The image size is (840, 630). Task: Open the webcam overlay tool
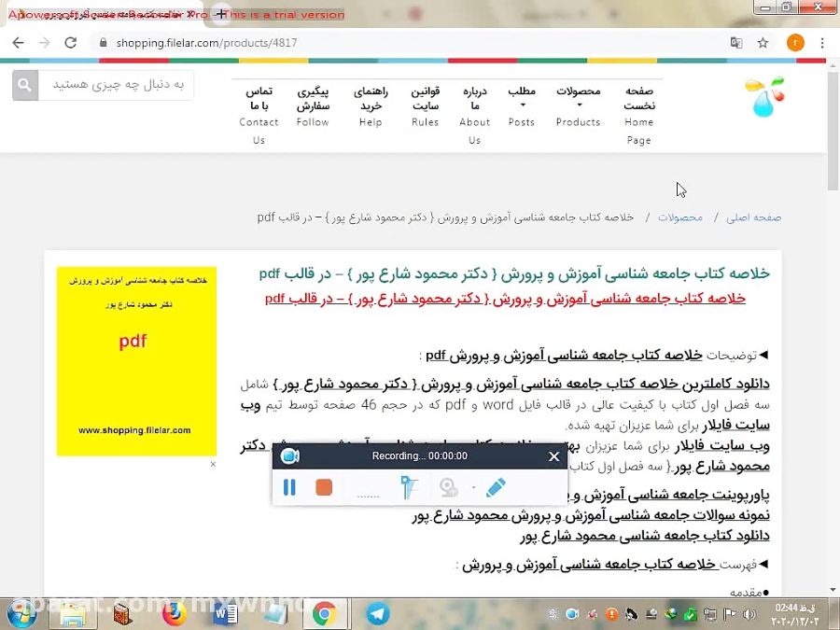coord(447,487)
